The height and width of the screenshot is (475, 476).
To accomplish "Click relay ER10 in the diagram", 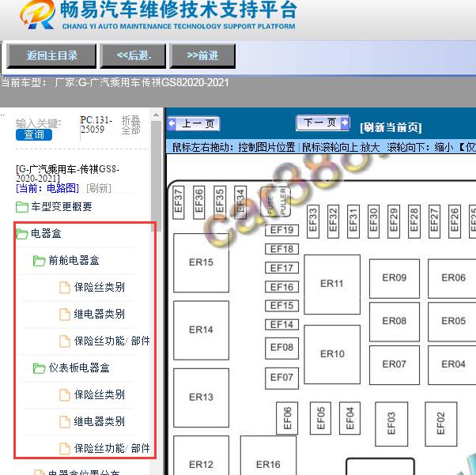I will (332, 354).
